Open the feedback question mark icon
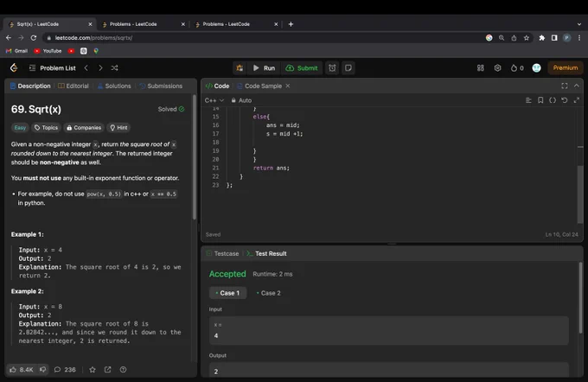This screenshot has height=382, width=588. (123, 370)
